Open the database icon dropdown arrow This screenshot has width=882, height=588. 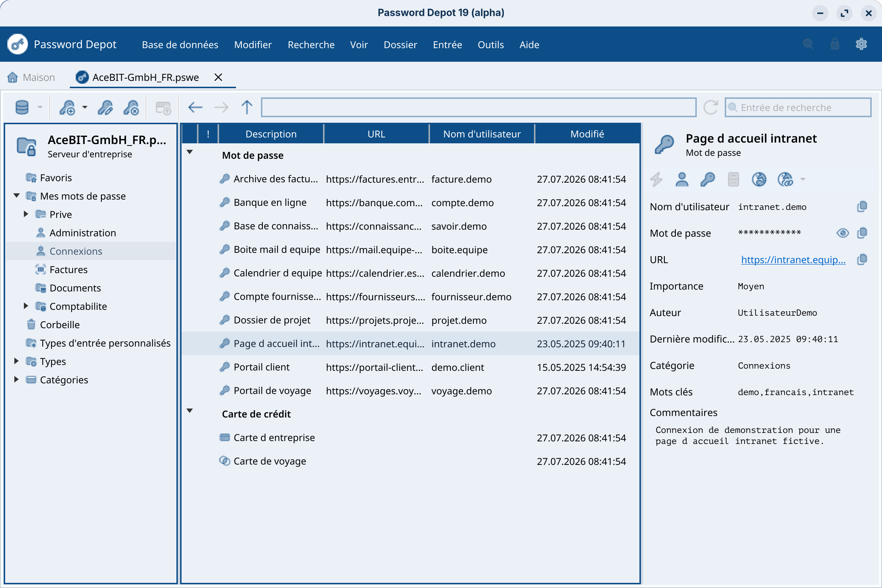(x=40, y=108)
